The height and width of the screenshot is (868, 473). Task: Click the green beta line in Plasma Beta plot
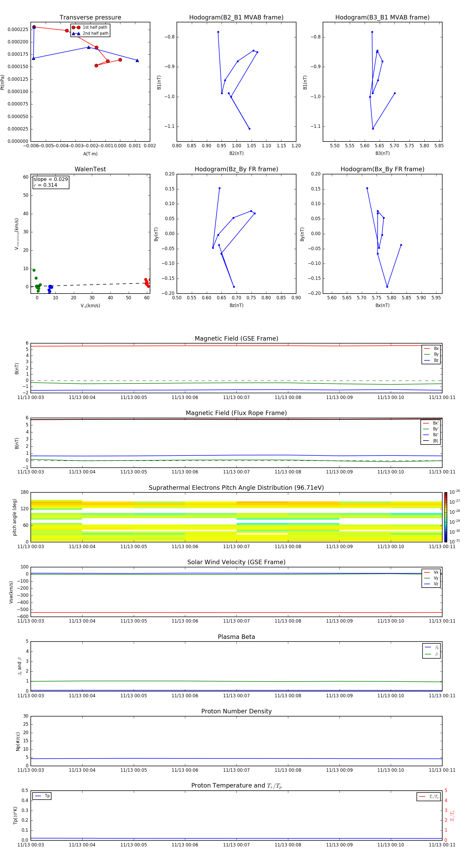click(x=236, y=681)
